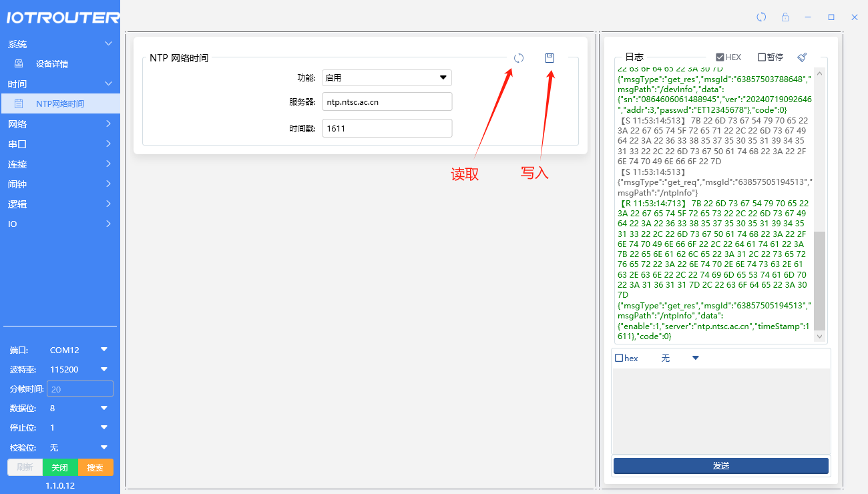Open the 逻辑 menu item
The width and height of the screenshot is (868, 494).
[60, 204]
